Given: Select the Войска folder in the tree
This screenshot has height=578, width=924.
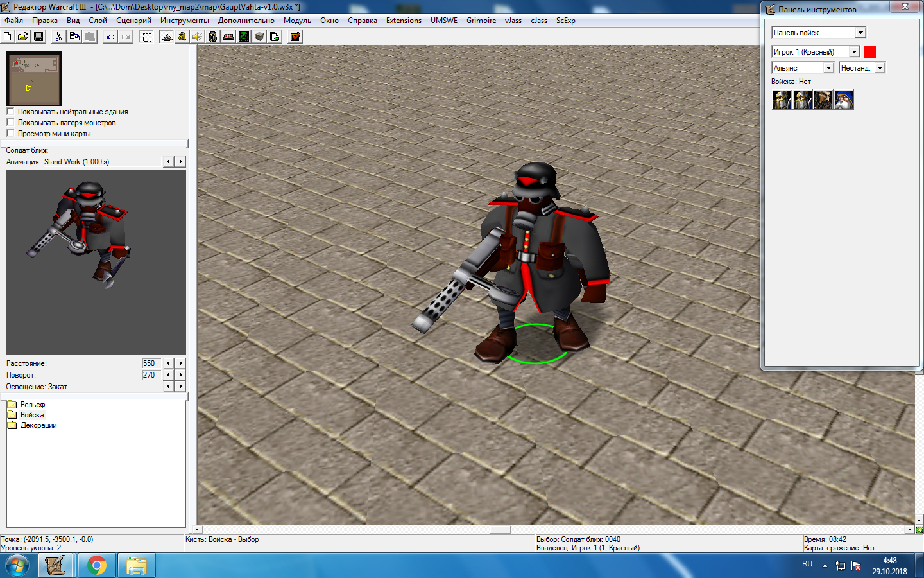Looking at the screenshot, I should pyautogui.click(x=32, y=415).
